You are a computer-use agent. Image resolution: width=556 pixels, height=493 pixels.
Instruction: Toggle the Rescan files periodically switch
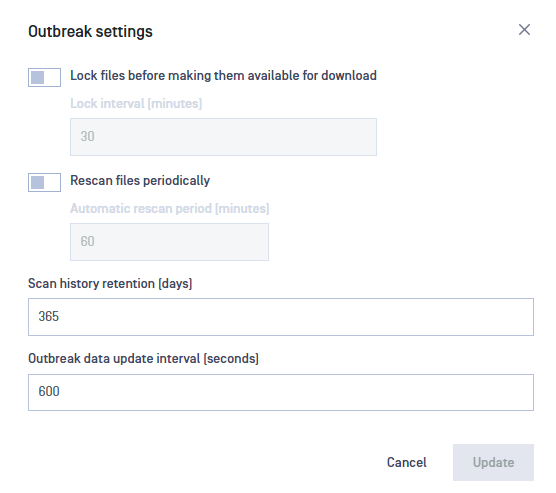tap(44, 182)
